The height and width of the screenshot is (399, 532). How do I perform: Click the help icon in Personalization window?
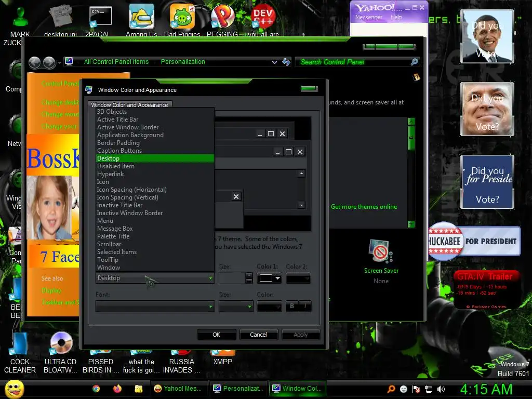[x=416, y=77]
